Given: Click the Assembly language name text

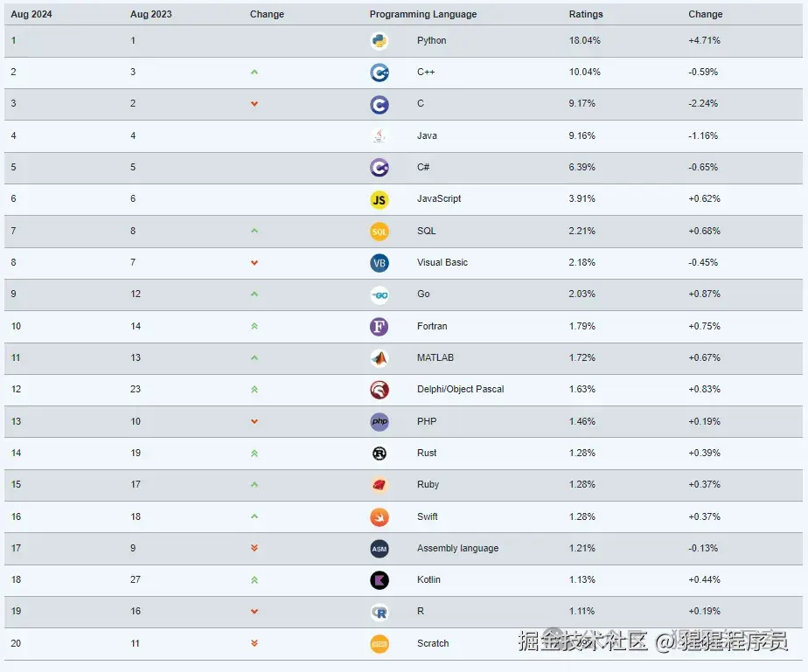Looking at the screenshot, I should point(457,549).
